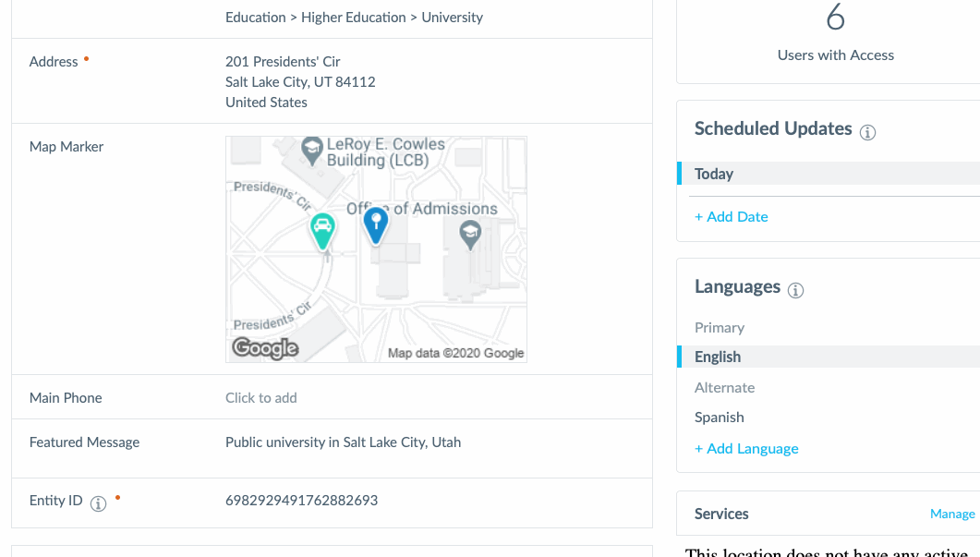Click the + Add Date link
This screenshot has height=557, width=980.
pyautogui.click(x=731, y=217)
